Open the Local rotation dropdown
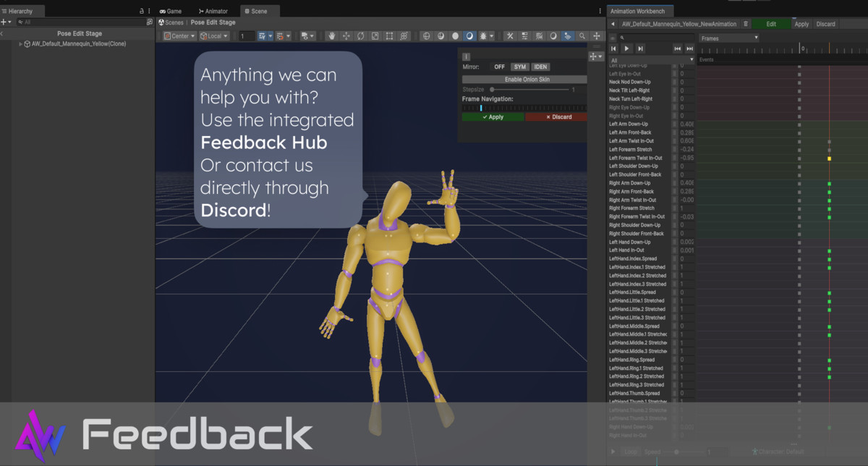Image resolution: width=868 pixels, height=466 pixels. pyautogui.click(x=214, y=36)
